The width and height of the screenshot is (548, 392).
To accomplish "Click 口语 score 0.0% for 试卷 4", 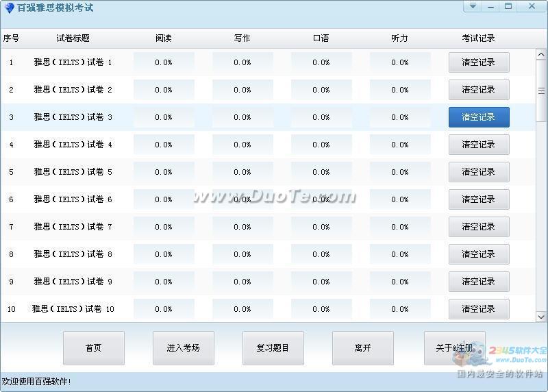I will pyautogui.click(x=321, y=145).
